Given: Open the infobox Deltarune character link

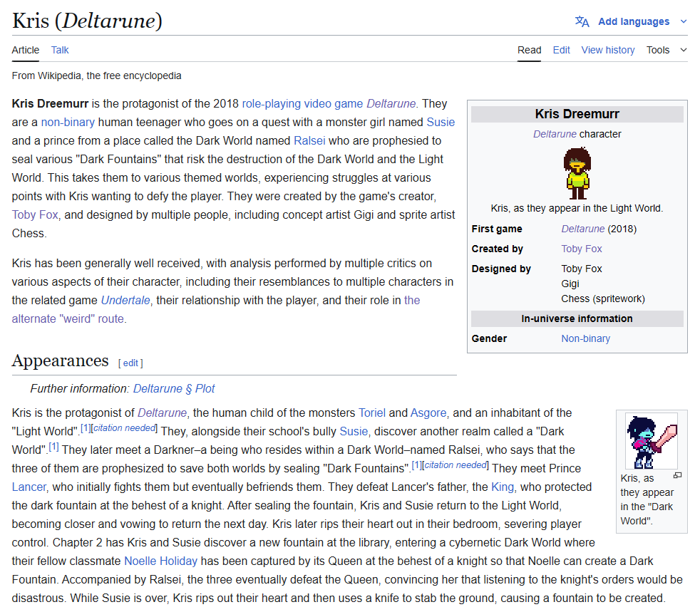Looking at the screenshot, I should tap(555, 134).
